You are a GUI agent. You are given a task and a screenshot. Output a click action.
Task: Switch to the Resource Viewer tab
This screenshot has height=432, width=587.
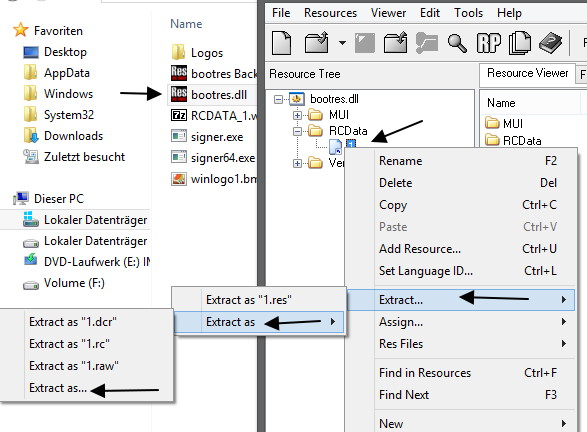tap(527, 73)
